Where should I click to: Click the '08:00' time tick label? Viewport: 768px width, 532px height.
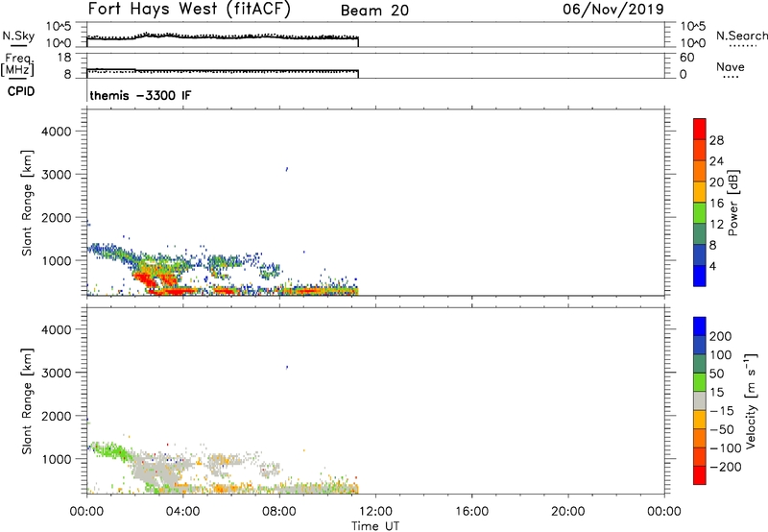279,512
